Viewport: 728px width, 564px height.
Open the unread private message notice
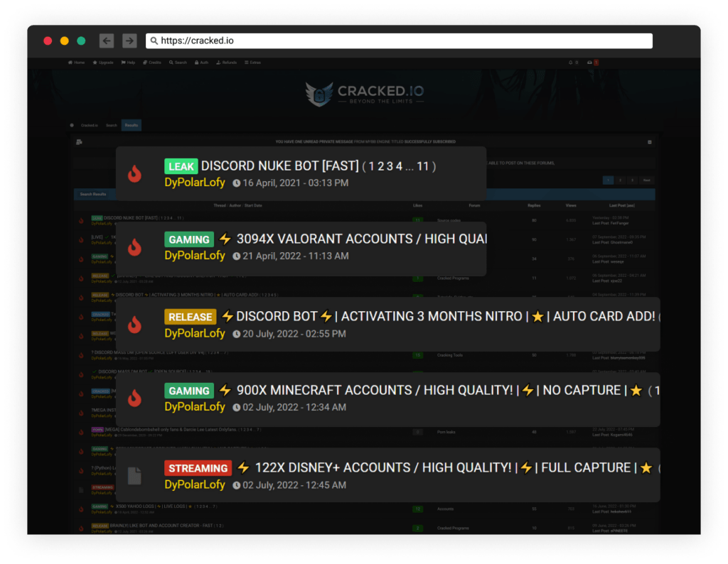click(x=365, y=142)
